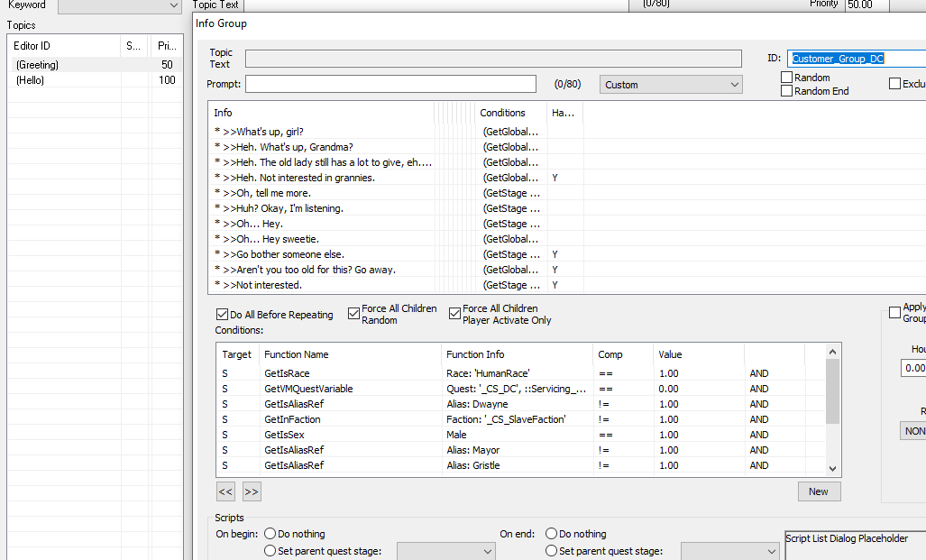Image resolution: width=926 pixels, height=560 pixels.
Task: Select the GetIsRace condition row
Action: coord(521,373)
